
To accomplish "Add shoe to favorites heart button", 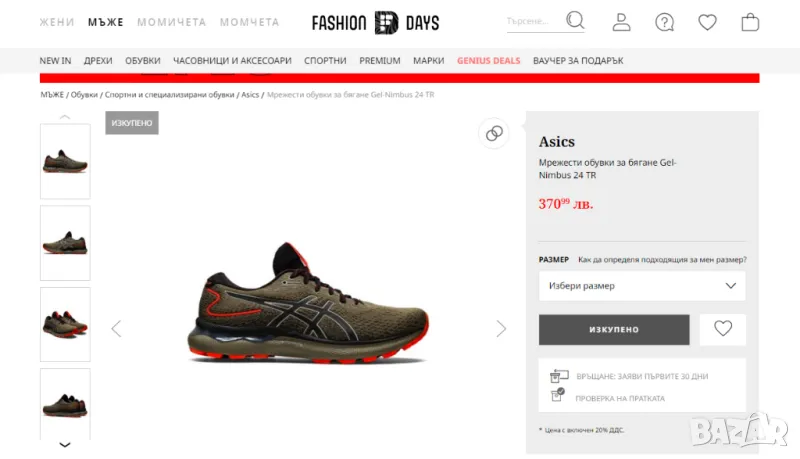I will [722, 329].
